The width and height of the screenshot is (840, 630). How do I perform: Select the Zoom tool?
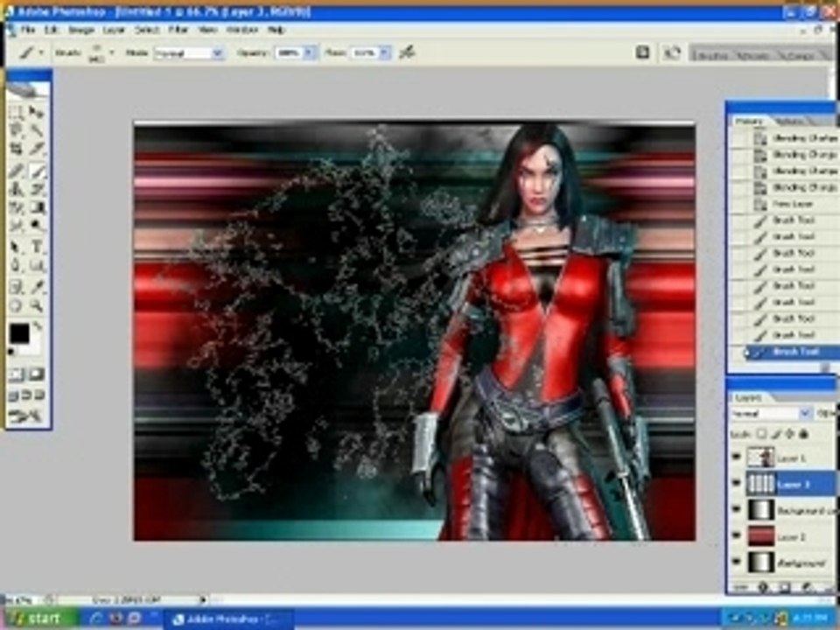37,306
